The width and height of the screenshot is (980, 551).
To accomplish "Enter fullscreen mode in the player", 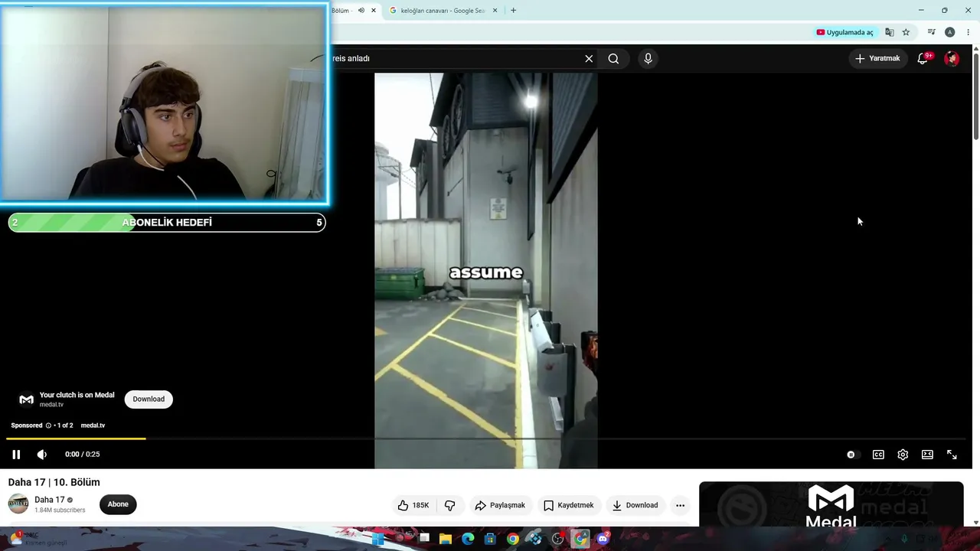I will pos(952,455).
